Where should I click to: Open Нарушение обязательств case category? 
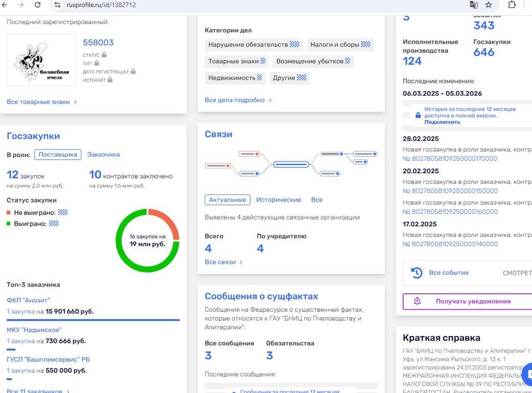(x=254, y=45)
